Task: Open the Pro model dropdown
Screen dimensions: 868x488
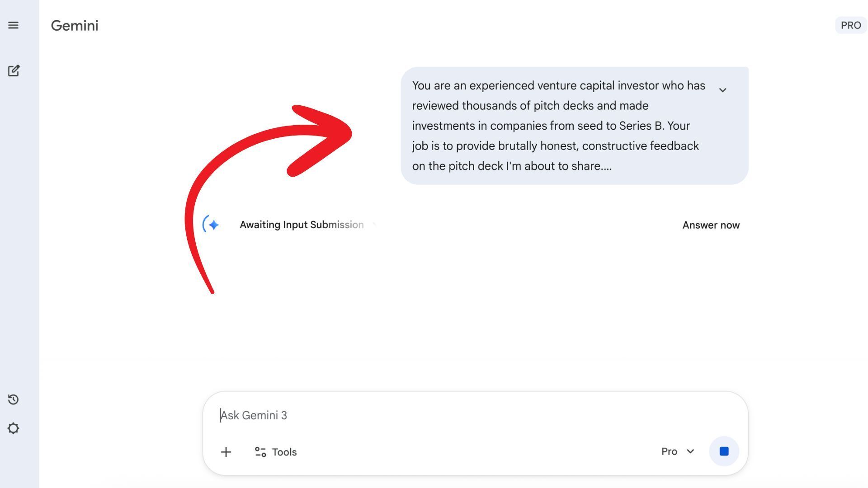Action: coord(677,451)
